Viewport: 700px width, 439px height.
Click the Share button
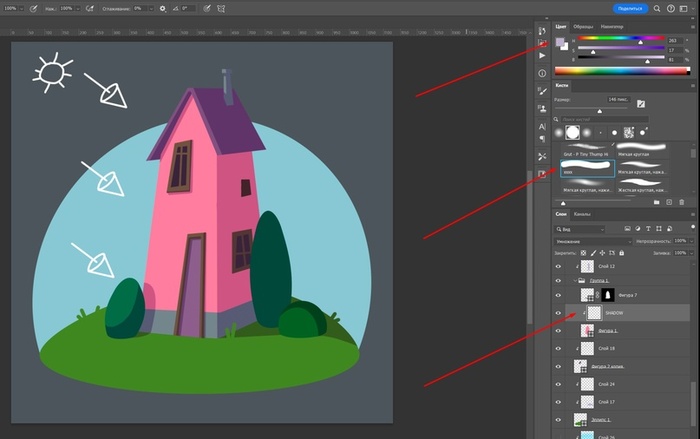point(629,8)
